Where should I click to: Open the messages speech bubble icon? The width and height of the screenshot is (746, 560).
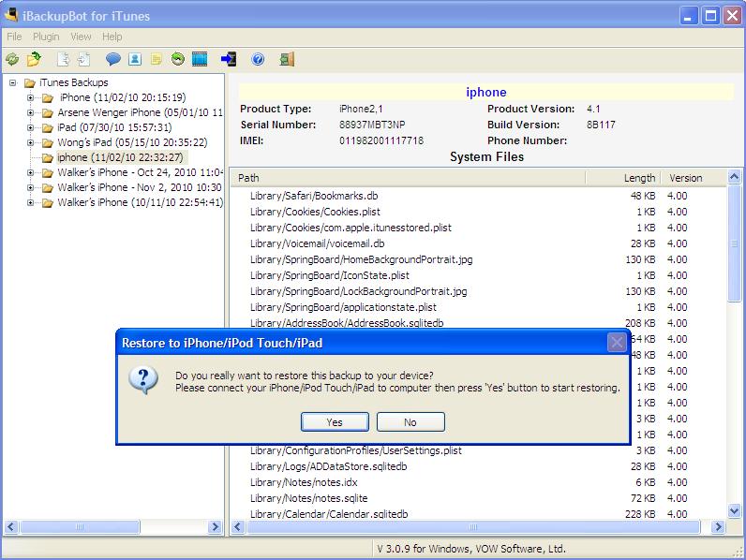click(112, 59)
